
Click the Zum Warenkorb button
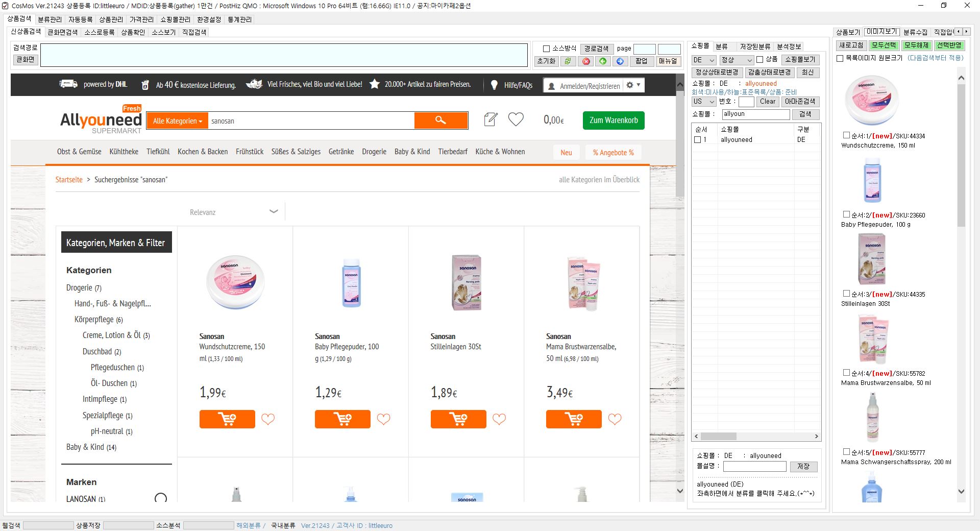[613, 120]
